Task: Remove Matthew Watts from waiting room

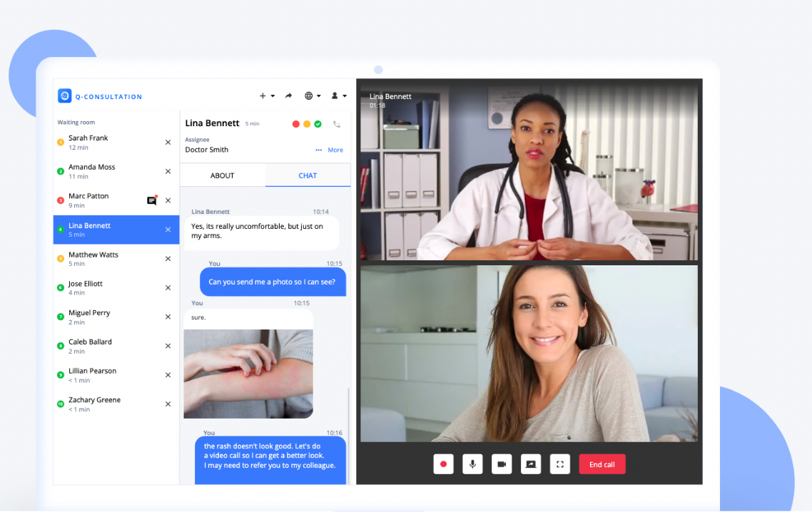Action: 168,258
